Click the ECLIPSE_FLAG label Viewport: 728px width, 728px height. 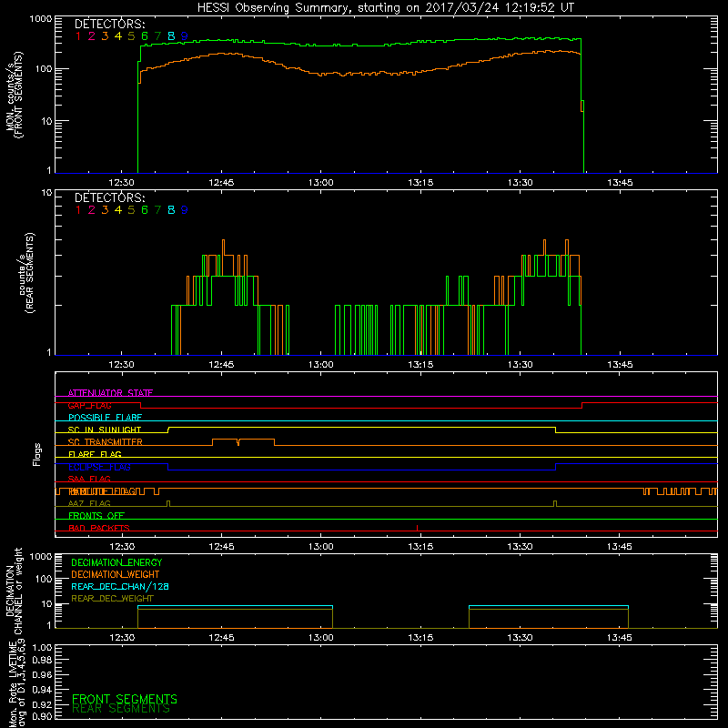click(x=99, y=467)
